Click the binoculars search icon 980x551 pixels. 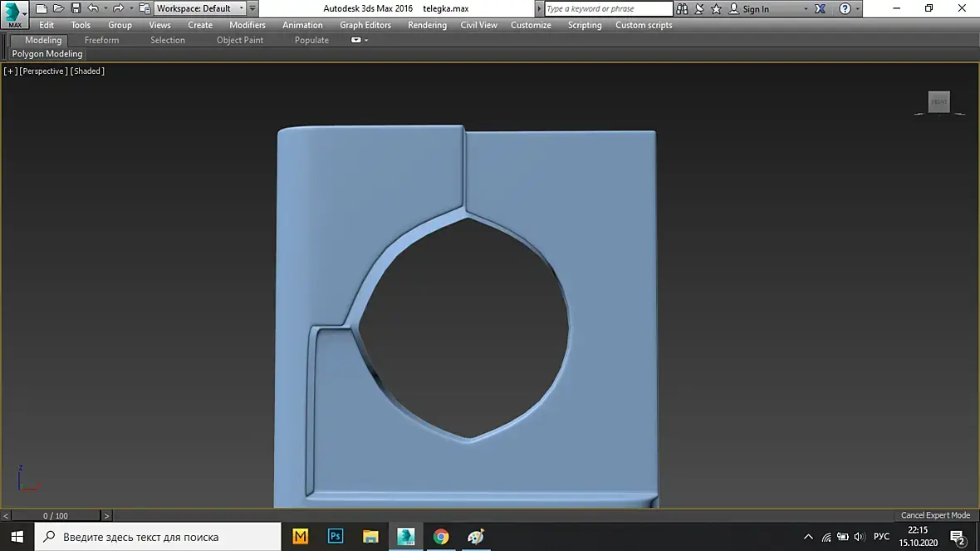682,9
